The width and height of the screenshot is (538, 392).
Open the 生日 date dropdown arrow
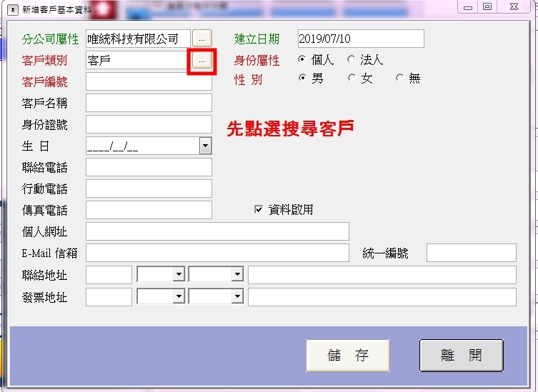click(x=205, y=146)
